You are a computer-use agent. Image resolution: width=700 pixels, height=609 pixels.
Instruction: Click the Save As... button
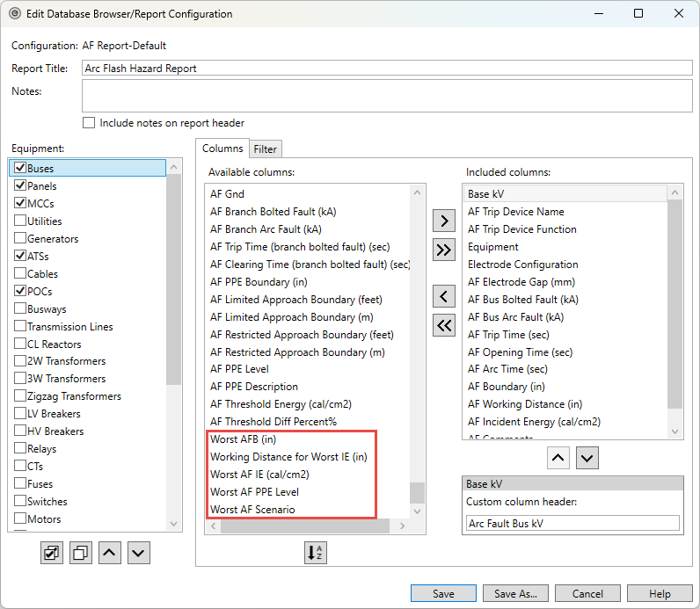(x=515, y=594)
